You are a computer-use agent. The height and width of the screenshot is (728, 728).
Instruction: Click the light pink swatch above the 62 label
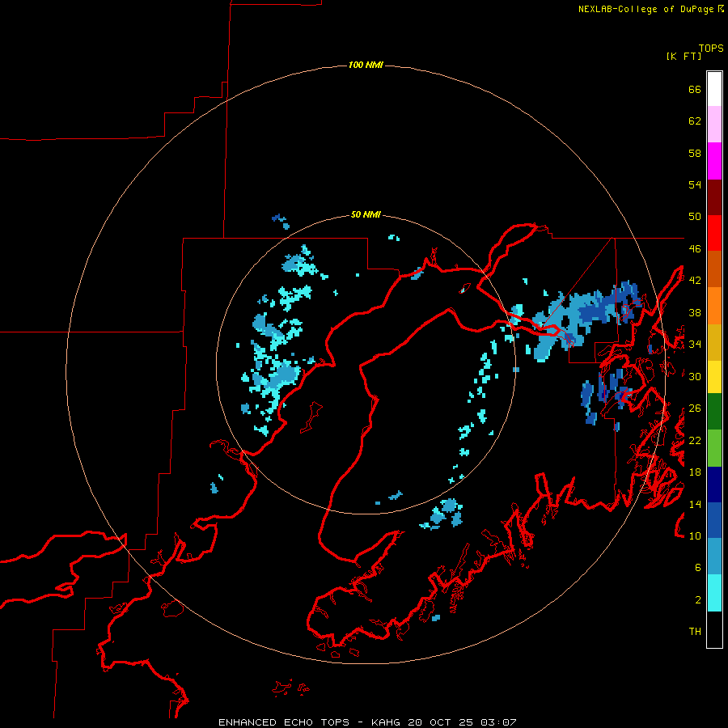714,124
